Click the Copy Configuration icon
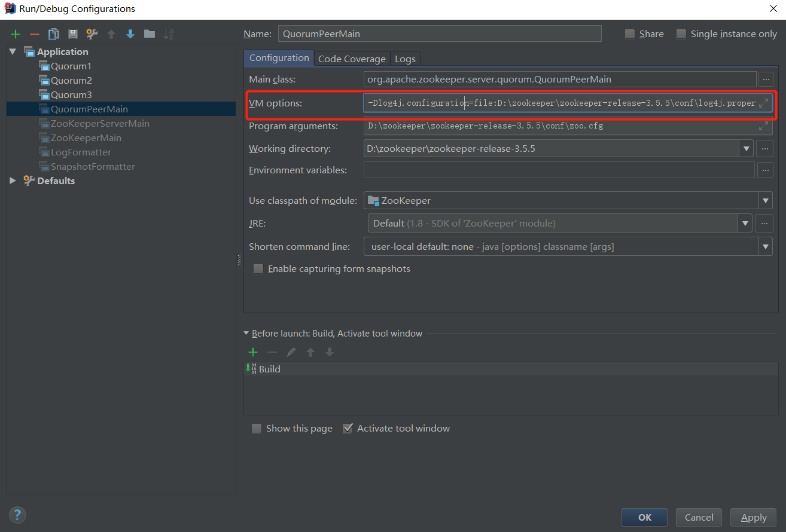 coord(54,34)
